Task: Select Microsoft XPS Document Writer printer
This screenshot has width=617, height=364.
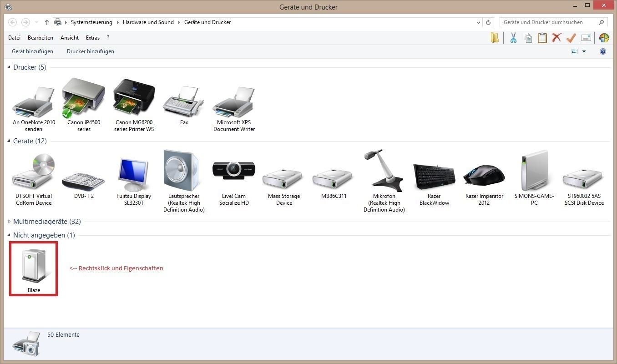Action: (234, 108)
